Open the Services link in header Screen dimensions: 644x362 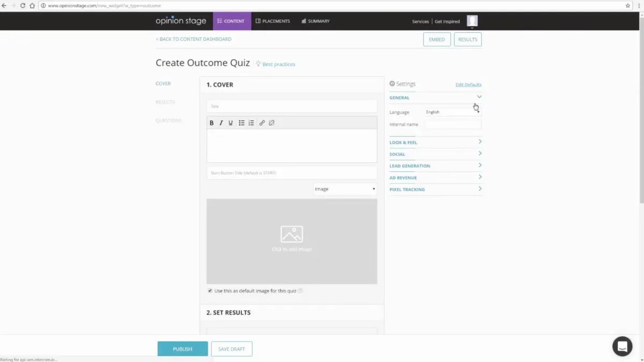point(420,21)
